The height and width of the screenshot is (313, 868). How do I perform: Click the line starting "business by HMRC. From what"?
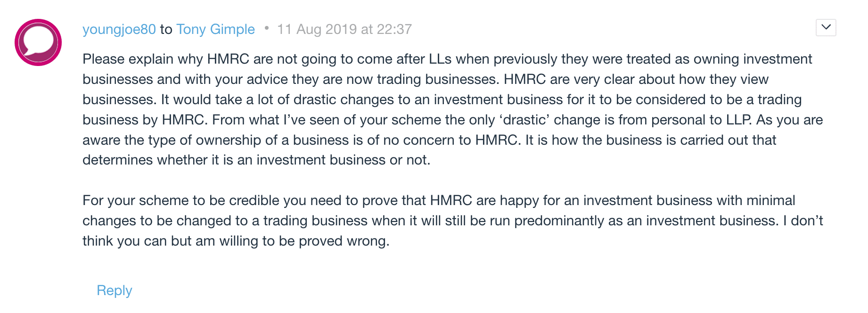point(452,120)
